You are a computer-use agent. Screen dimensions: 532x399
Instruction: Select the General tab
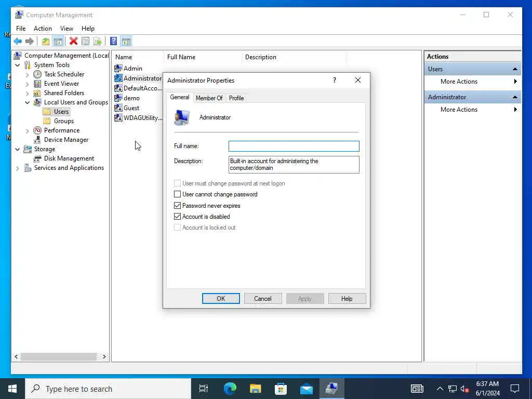click(x=180, y=97)
